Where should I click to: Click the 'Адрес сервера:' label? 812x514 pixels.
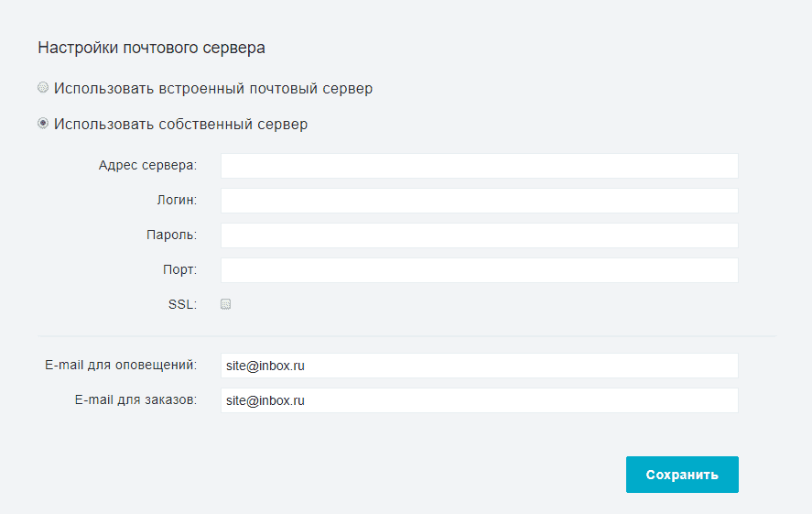148,165
